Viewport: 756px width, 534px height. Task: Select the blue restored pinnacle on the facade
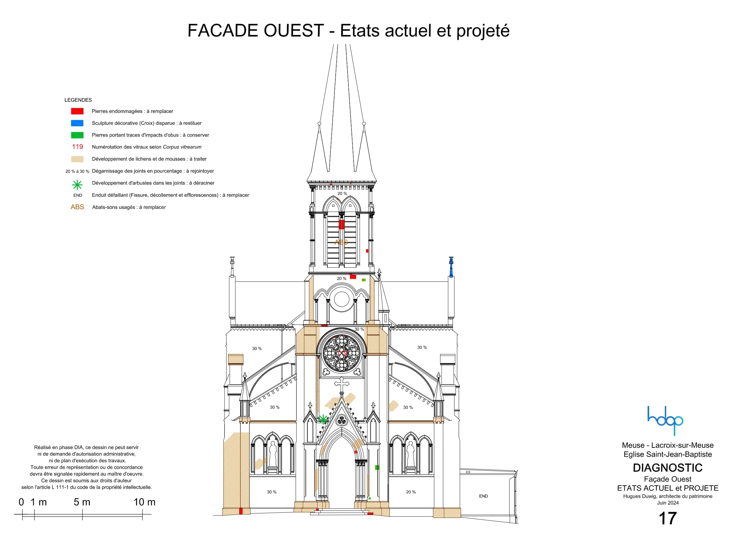pos(451,267)
